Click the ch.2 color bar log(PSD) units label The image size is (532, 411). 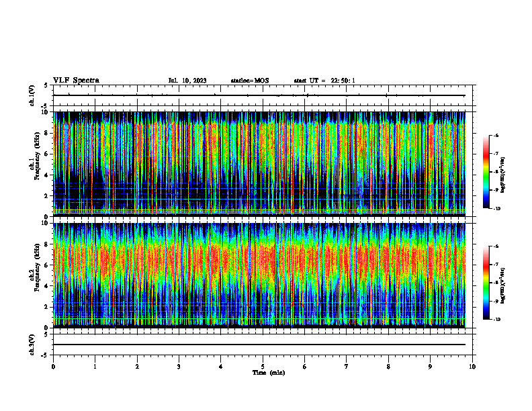[x=503, y=285]
